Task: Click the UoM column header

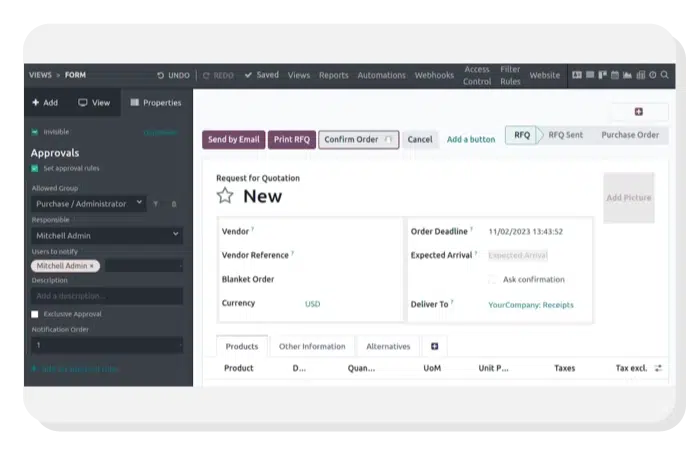Action: (432, 368)
